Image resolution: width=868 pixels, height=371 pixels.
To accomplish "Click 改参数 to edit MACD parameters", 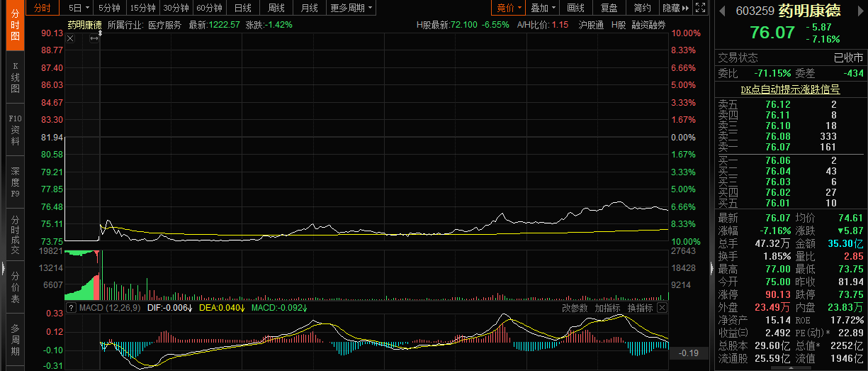I will [575, 308].
